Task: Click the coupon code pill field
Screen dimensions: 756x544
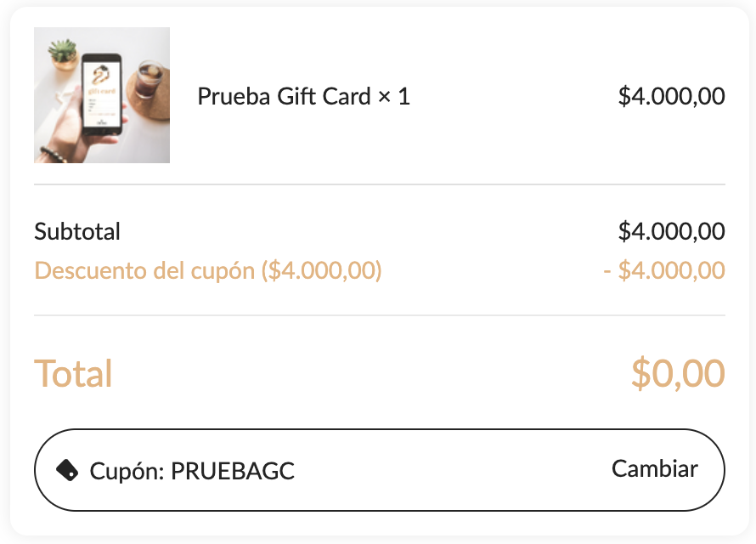Action: [380, 470]
